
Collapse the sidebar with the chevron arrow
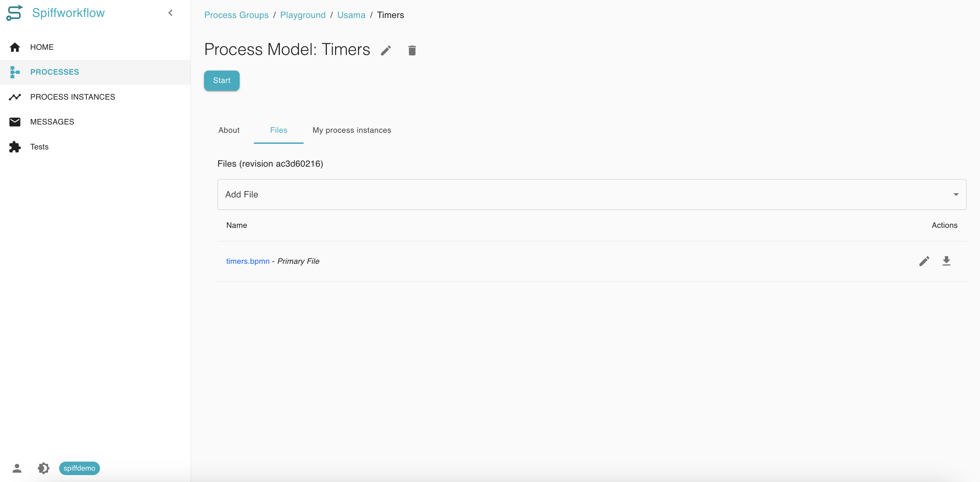170,13
